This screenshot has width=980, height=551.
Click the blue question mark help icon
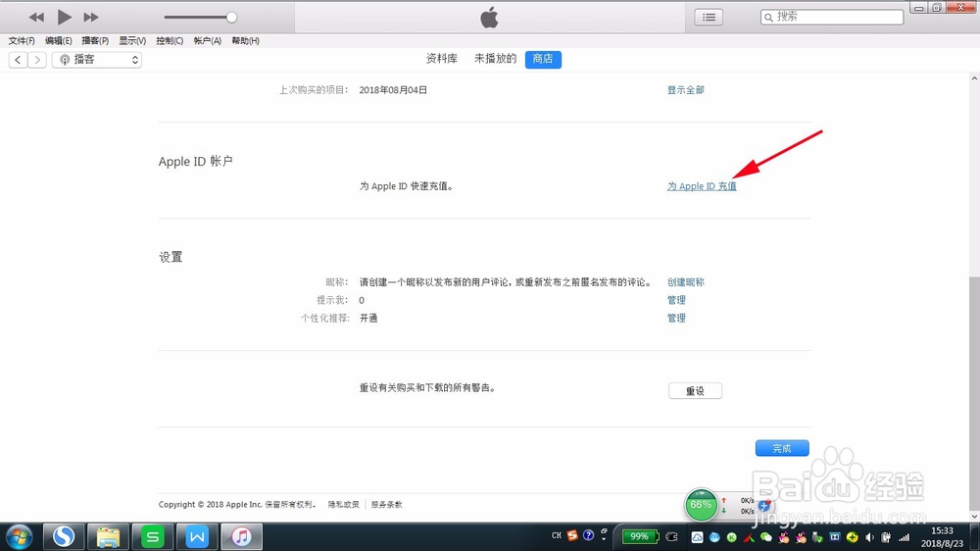point(588,535)
